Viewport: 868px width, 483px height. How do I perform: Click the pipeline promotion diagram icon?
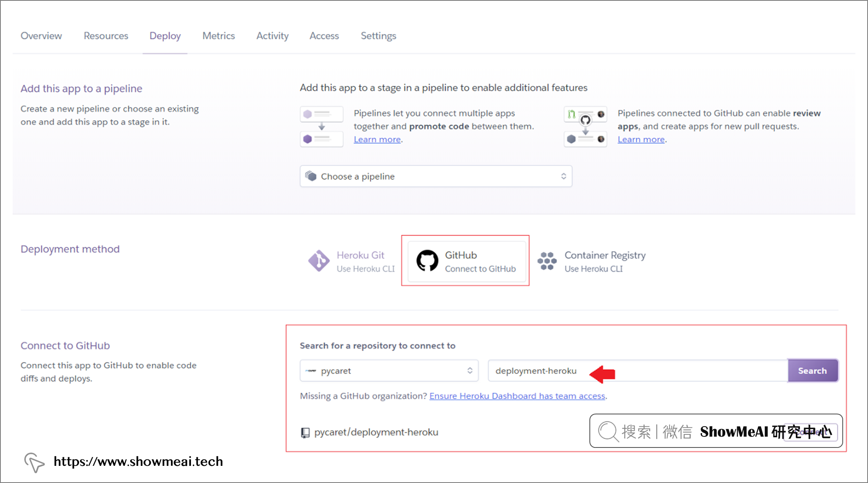tap(322, 127)
